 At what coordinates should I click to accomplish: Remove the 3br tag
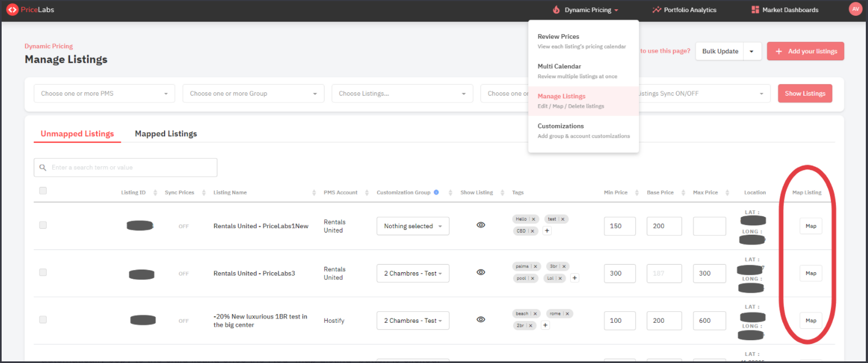pyautogui.click(x=564, y=266)
